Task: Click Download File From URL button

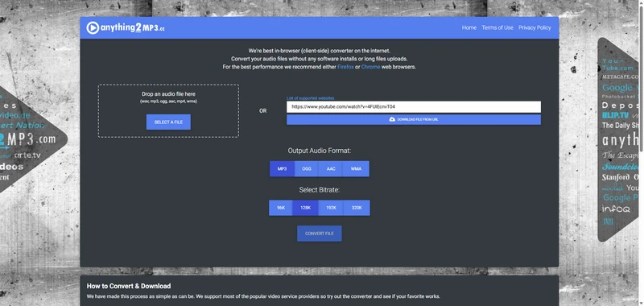Action: pyautogui.click(x=414, y=119)
